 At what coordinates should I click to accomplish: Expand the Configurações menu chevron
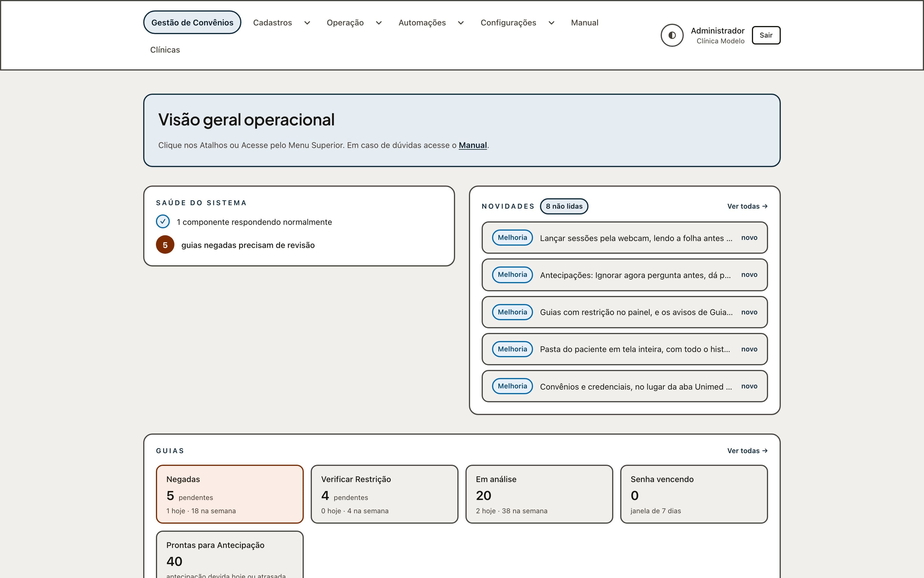pos(551,23)
